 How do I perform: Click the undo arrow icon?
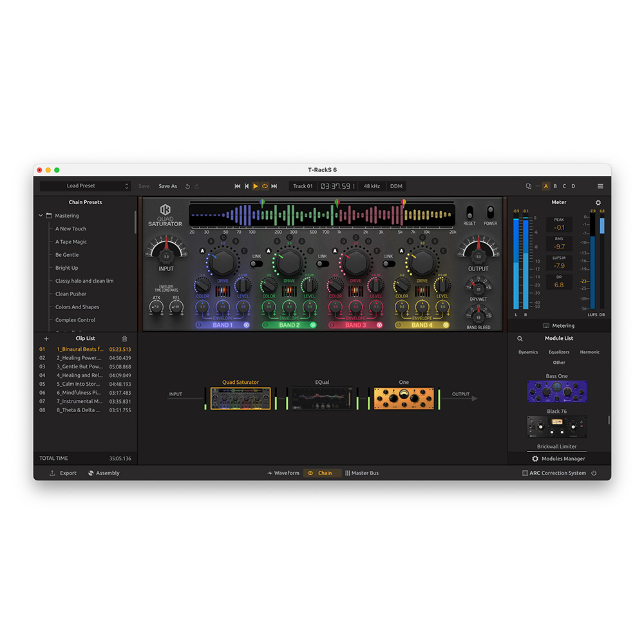[x=187, y=186]
